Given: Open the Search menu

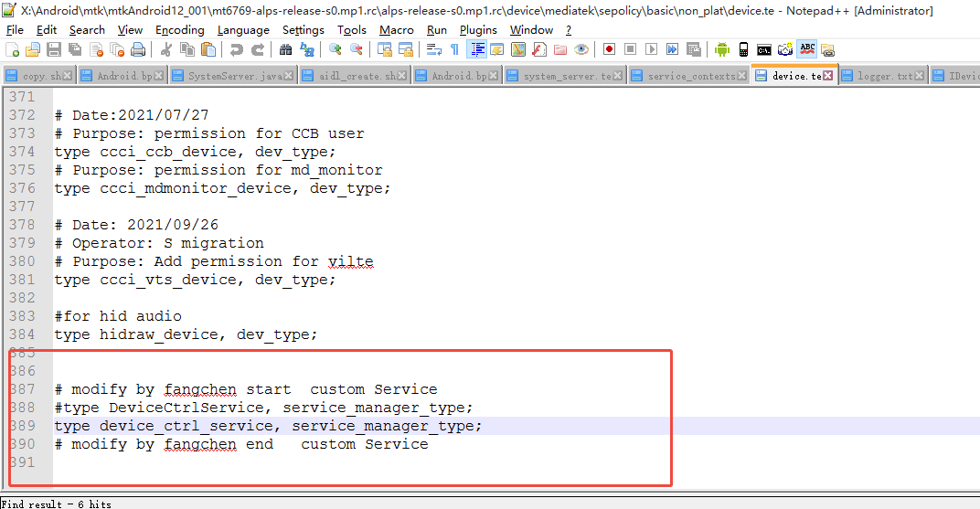Looking at the screenshot, I should 87,30.
